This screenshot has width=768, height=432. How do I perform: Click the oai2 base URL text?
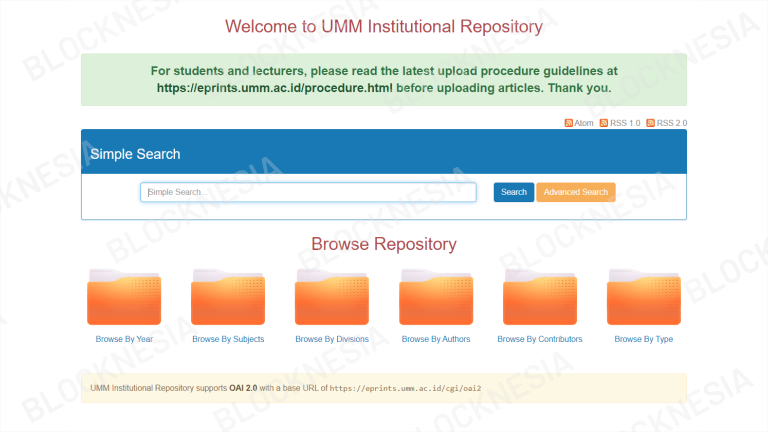(405, 388)
